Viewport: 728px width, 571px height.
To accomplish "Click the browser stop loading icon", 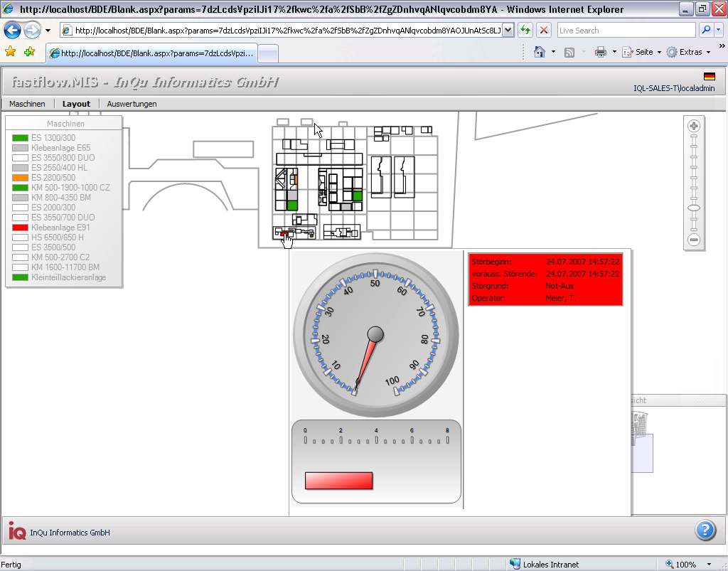I will (544, 31).
